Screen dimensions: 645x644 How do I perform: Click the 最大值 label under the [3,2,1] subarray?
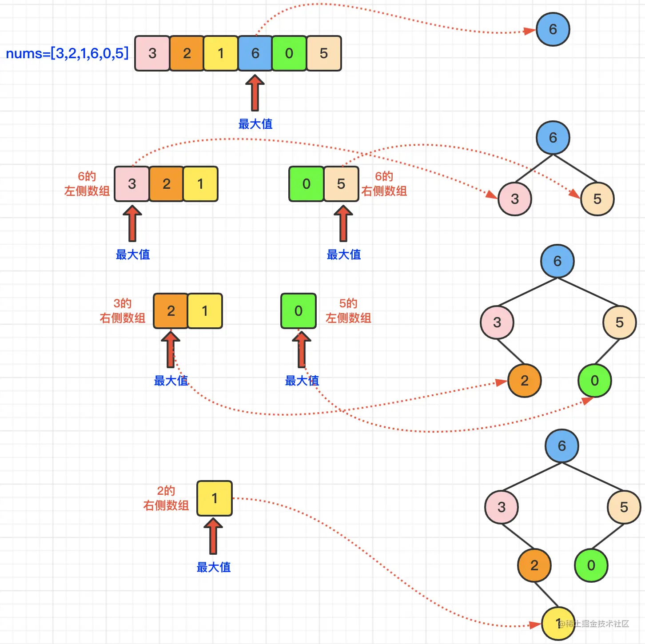pyautogui.click(x=133, y=254)
